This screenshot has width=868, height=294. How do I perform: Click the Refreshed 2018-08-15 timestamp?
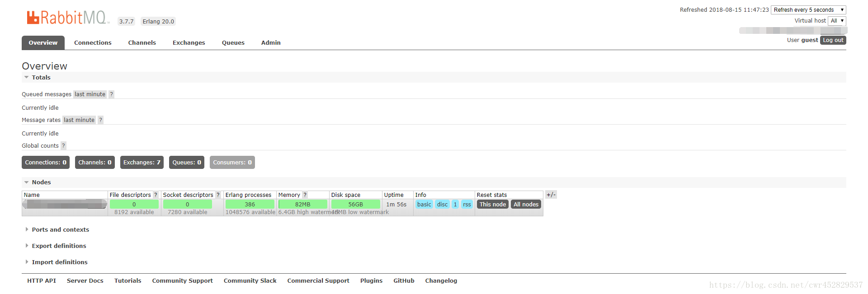(x=724, y=10)
